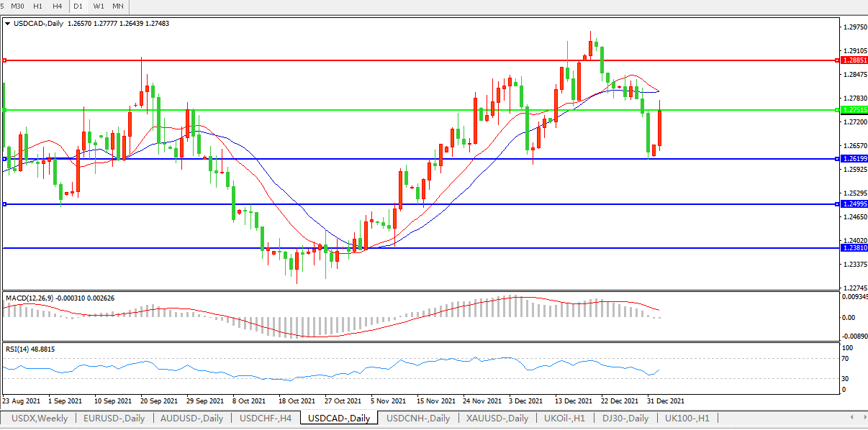Viewport: 868px width, 430px height.
Task: Open the USDCAD-,Daily chart dropdown triangle
Action: point(7,24)
